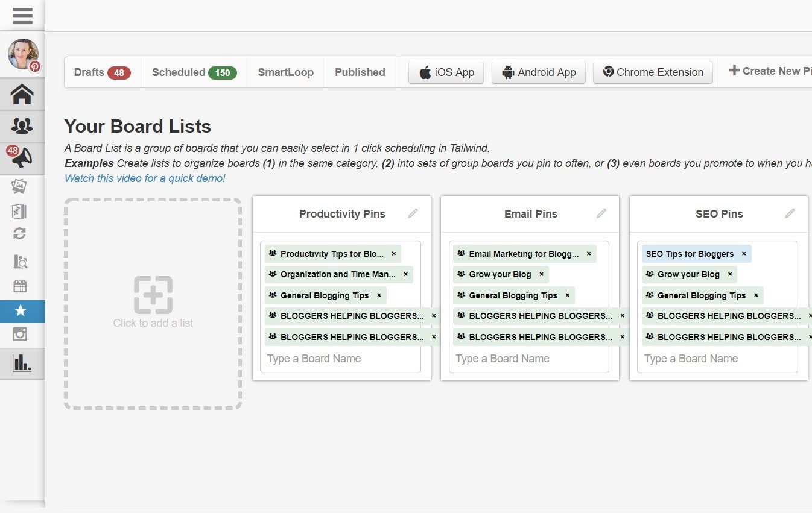Go to the Home house icon
The image size is (812, 513).
pyautogui.click(x=22, y=94)
